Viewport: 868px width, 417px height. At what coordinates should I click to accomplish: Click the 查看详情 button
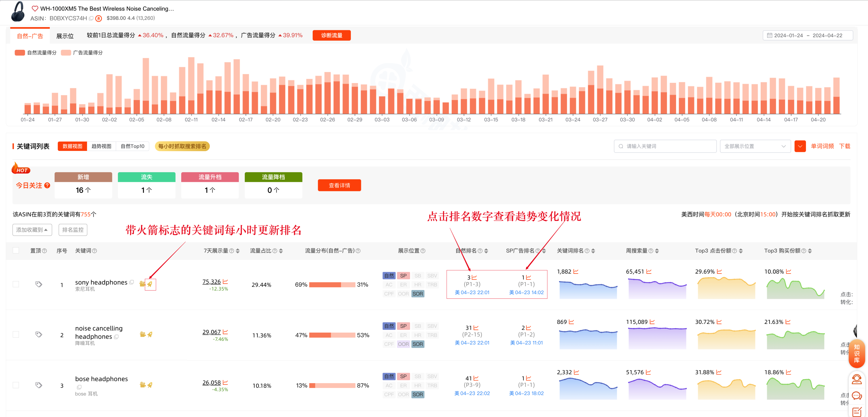[x=339, y=185]
